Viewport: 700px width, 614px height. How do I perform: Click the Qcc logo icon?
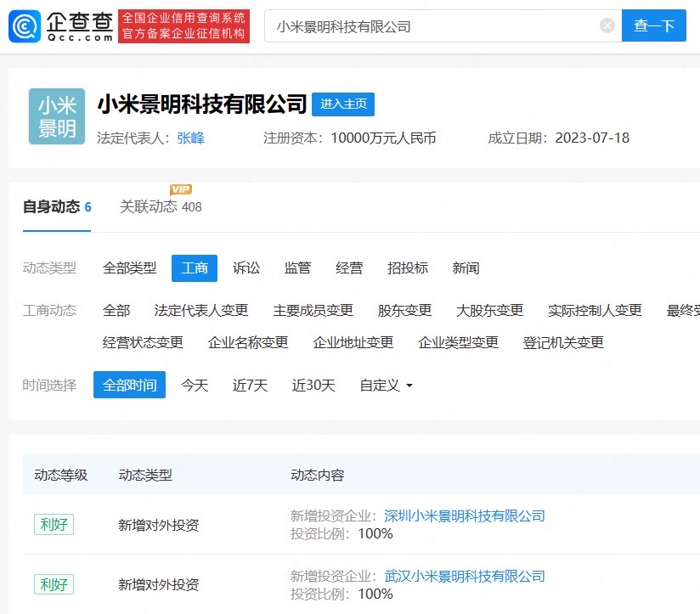tap(25, 26)
